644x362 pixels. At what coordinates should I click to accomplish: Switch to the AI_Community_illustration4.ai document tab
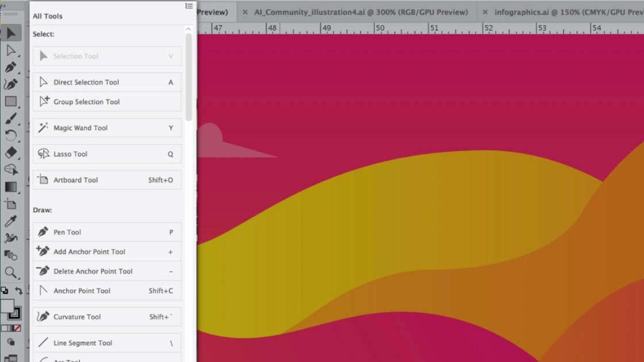pos(361,12)
